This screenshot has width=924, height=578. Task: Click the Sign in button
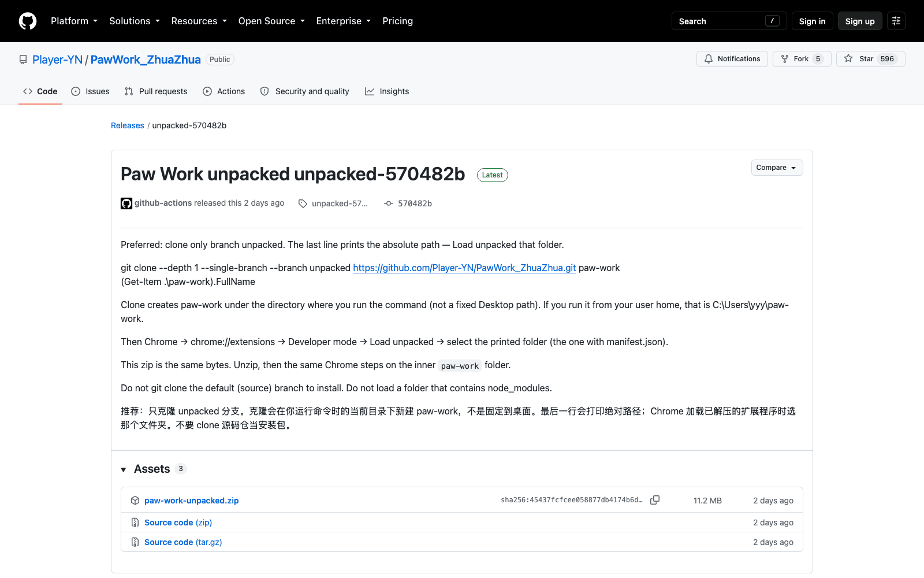pyautogui.click(x=812, y=21)
